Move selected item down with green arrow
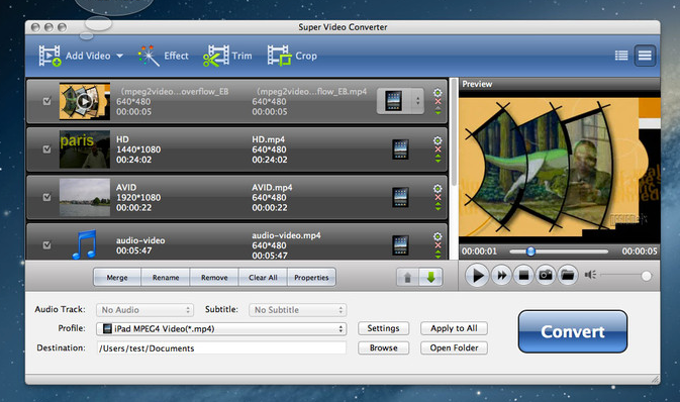 [x=431, y=277]
